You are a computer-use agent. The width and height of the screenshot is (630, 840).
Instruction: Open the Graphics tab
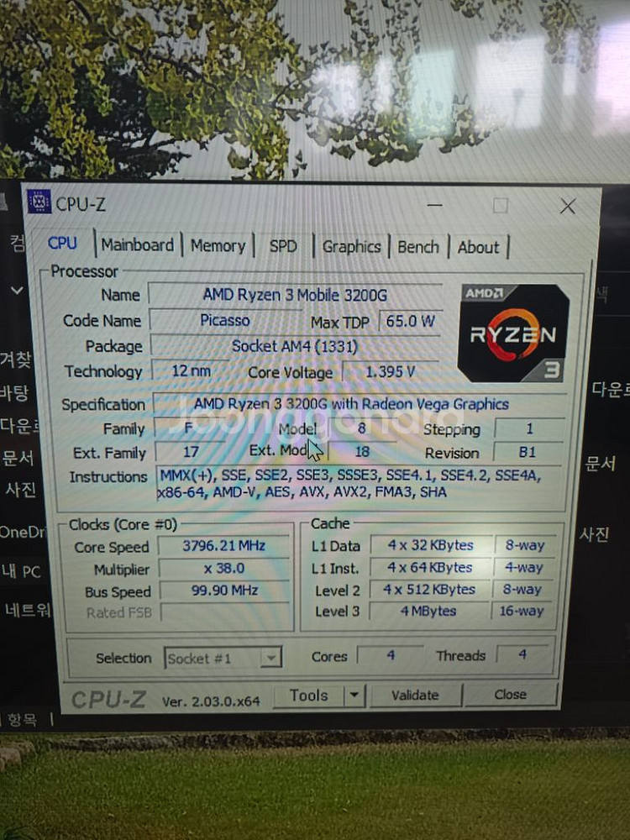[x=351, y=247]
